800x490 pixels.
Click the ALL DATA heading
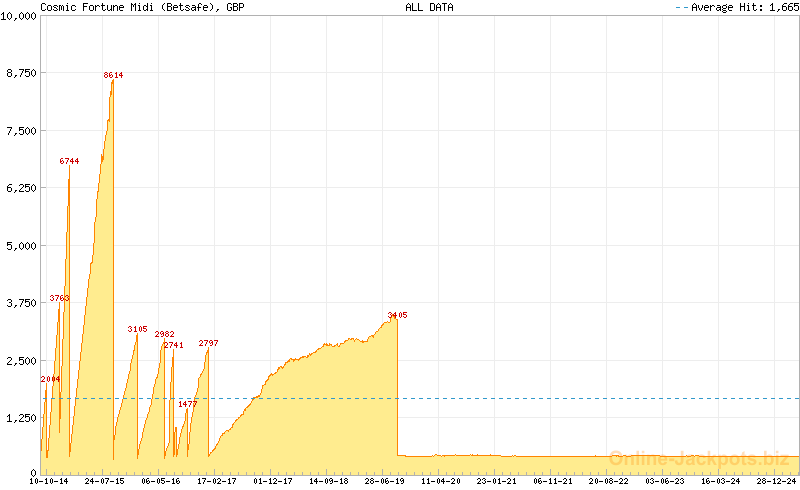point(429,7)
